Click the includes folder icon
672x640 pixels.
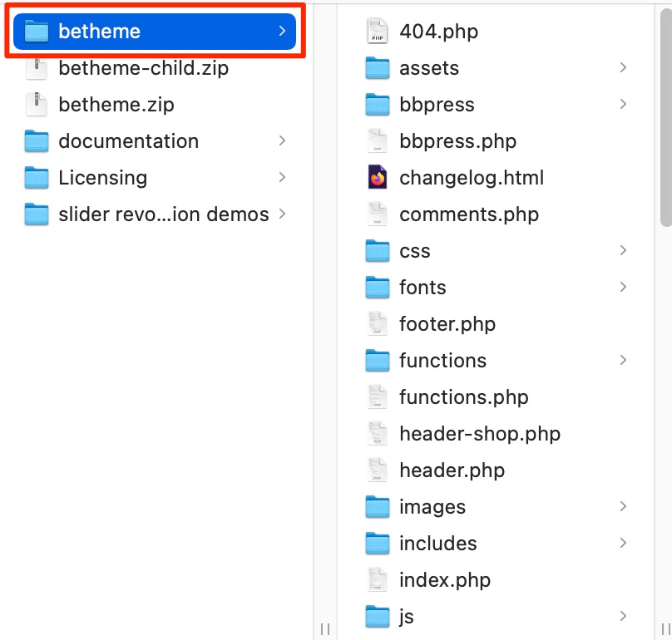point(376,543)
